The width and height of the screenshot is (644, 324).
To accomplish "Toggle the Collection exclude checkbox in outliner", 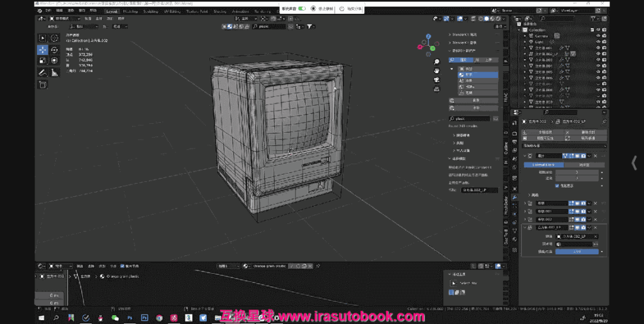I will click(x=592, y=30).
